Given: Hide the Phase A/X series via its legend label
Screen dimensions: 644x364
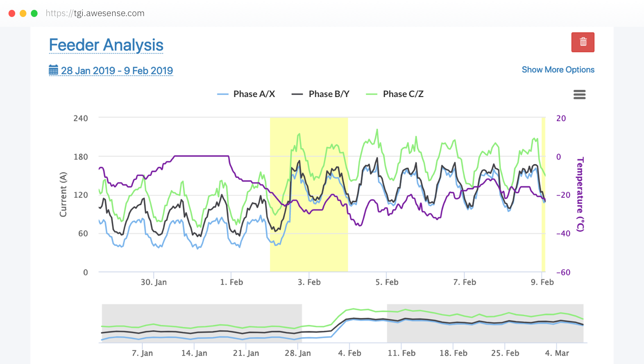Looking at the screenshot, I should (254, 94).
